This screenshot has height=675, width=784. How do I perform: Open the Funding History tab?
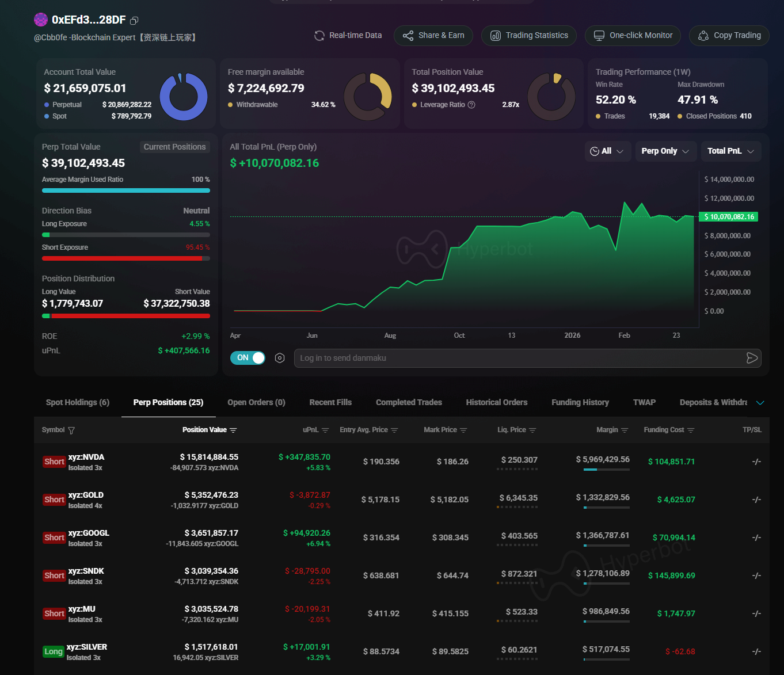click(x=580, y=402)
